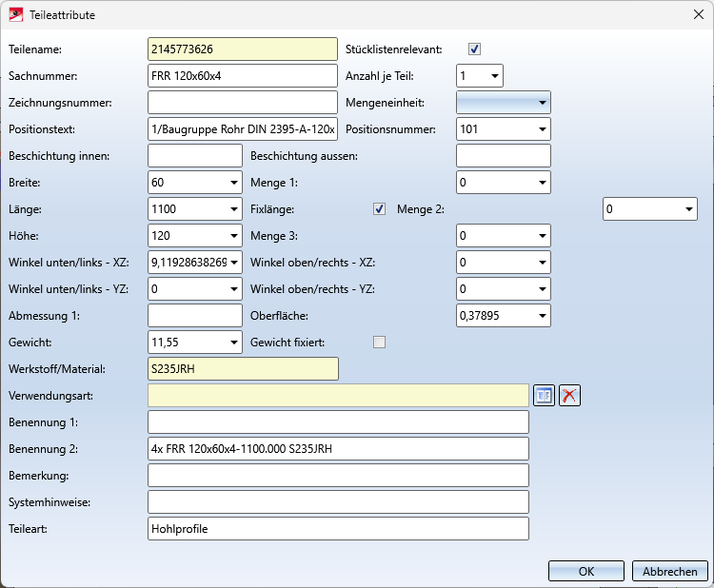Open the Verwendungsart selection table icon
The height and width of the screenshot is (588, 714).
(545, 396)
